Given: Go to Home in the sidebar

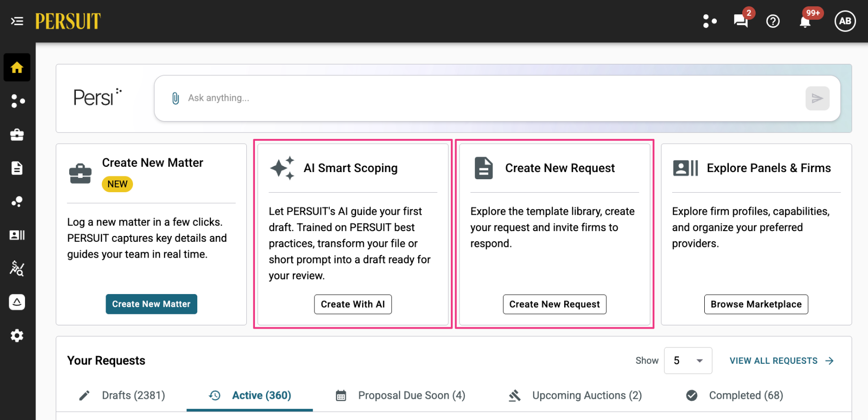Looking at the screenshot, I should (x=17, y=67).
